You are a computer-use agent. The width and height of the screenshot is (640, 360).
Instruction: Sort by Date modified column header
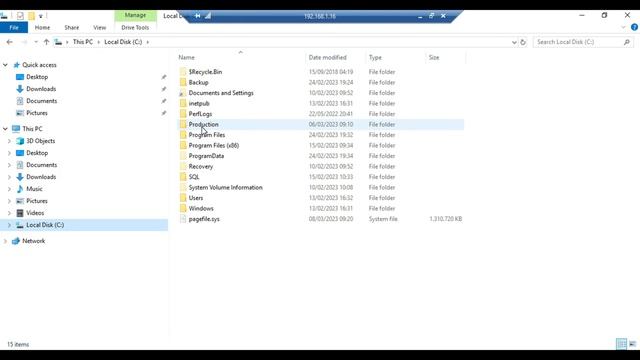[x=327, y=58]
